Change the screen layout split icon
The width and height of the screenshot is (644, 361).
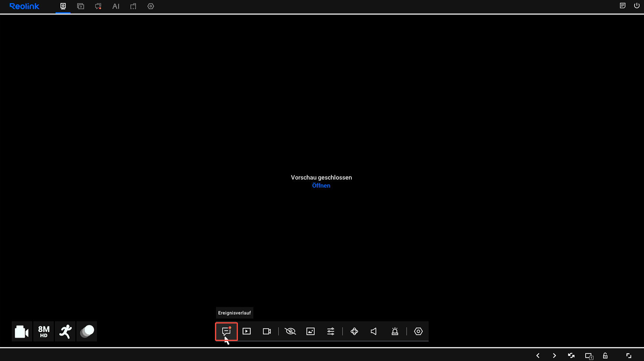(x=589, y=356)
